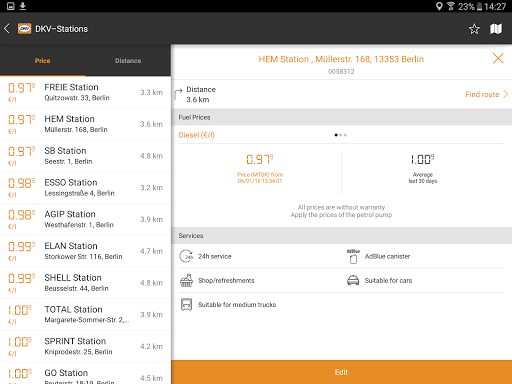Tap the 4.7 km distance for ELAN Station
The height and width of the screenshot is (384, 512).
point(151,251)
